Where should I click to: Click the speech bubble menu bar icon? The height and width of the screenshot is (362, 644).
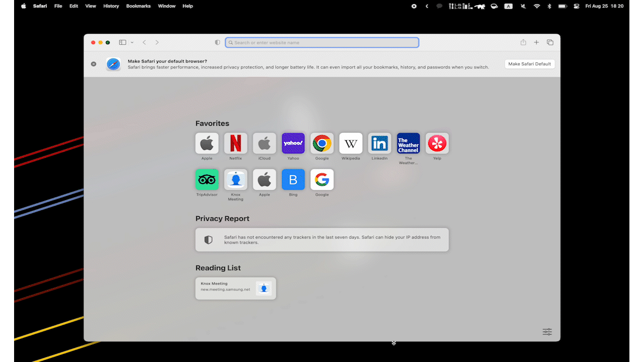439,6
